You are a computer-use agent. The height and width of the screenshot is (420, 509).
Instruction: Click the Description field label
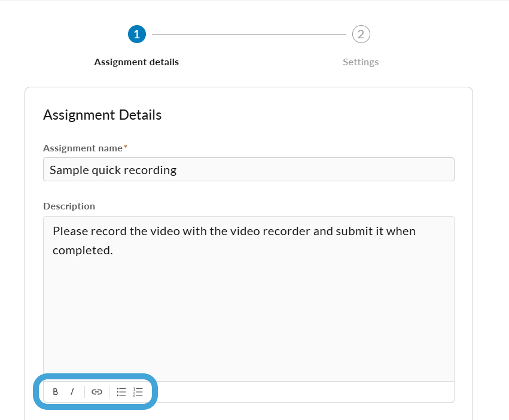click(69, 206)
